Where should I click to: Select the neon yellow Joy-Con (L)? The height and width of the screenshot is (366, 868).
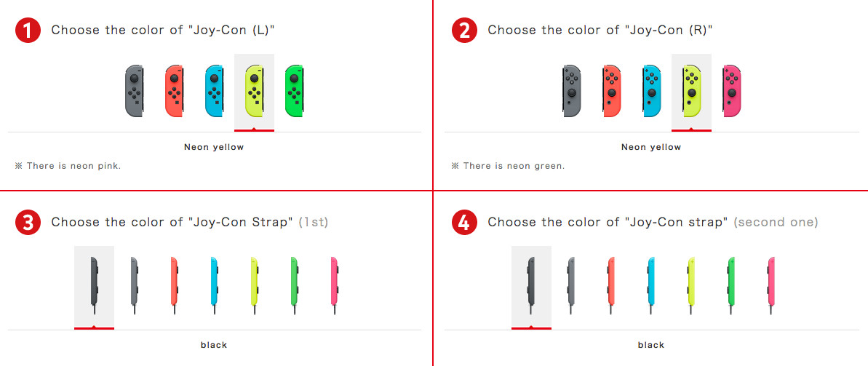[254, 92]
